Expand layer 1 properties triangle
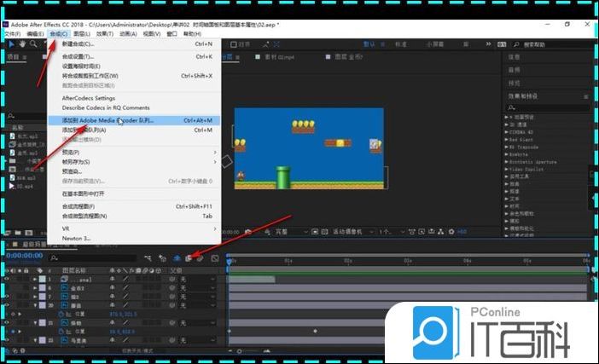The height and width of the screenshot is (364, 599). click(35, 279)
